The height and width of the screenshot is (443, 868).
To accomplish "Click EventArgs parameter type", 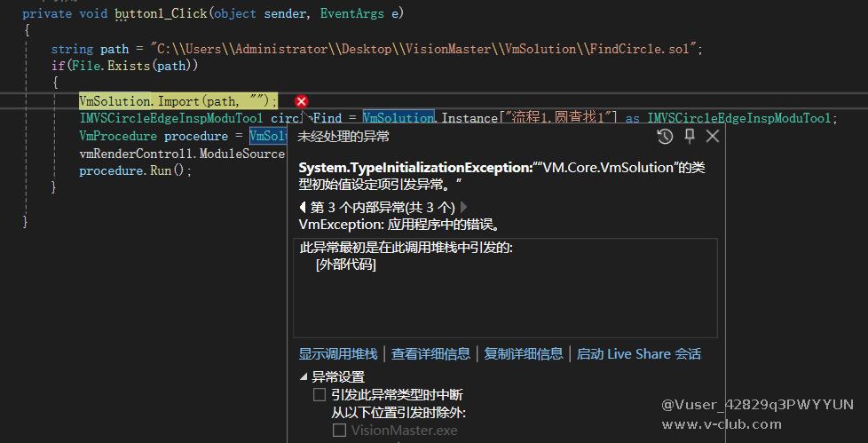I will tap(352, 13).
